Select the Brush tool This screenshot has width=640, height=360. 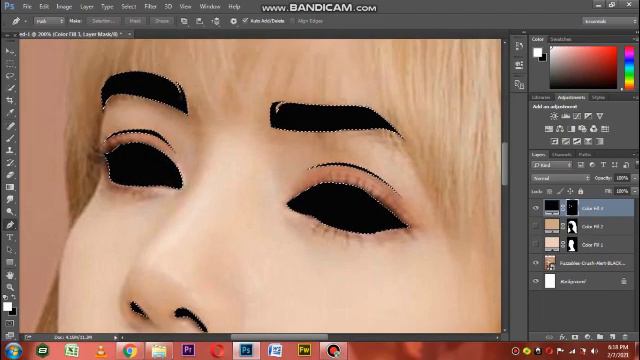click(10, 138)
